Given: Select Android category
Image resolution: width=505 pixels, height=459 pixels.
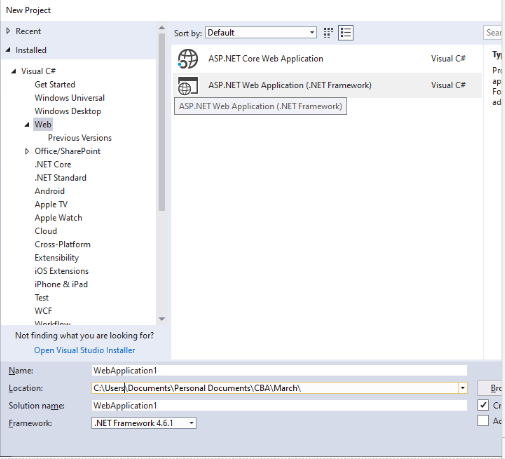Looking at the screenshot, I should pos(50,191).
